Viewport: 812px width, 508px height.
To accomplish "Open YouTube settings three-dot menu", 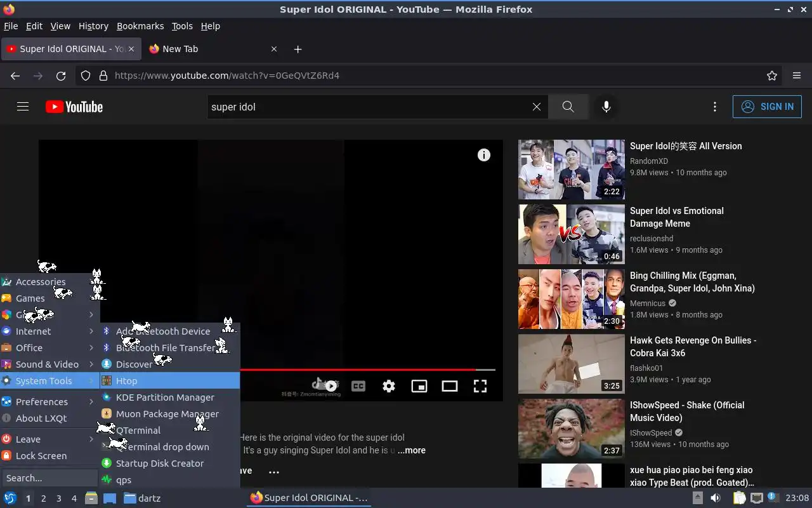I will pyautogui.click(x=715, y=107).
